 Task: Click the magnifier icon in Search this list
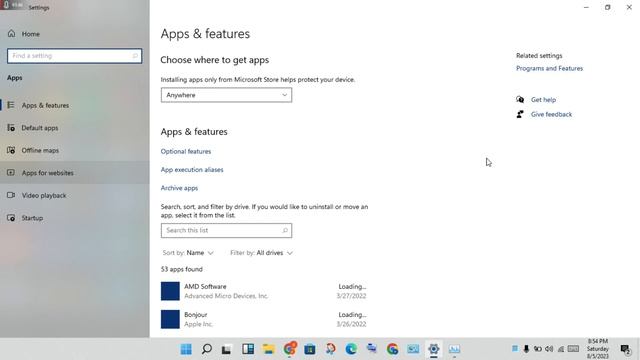(x=285, y=231)
